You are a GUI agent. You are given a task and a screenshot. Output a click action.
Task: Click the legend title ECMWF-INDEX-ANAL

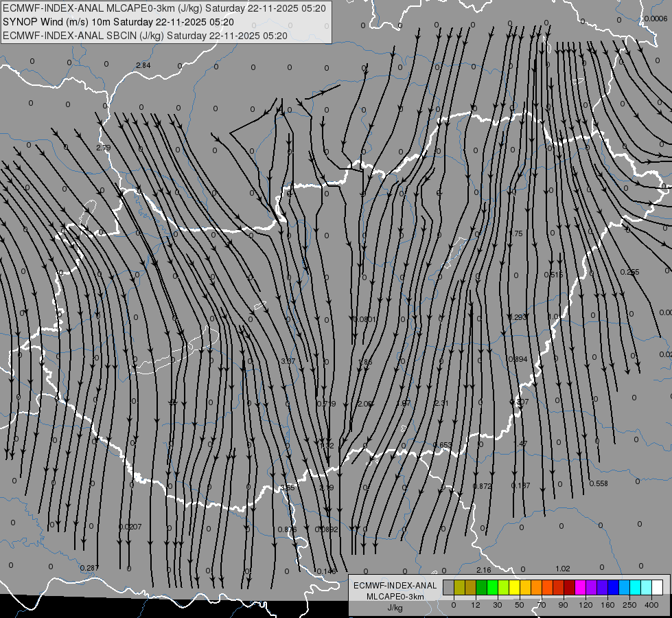[x=395, y=586]
